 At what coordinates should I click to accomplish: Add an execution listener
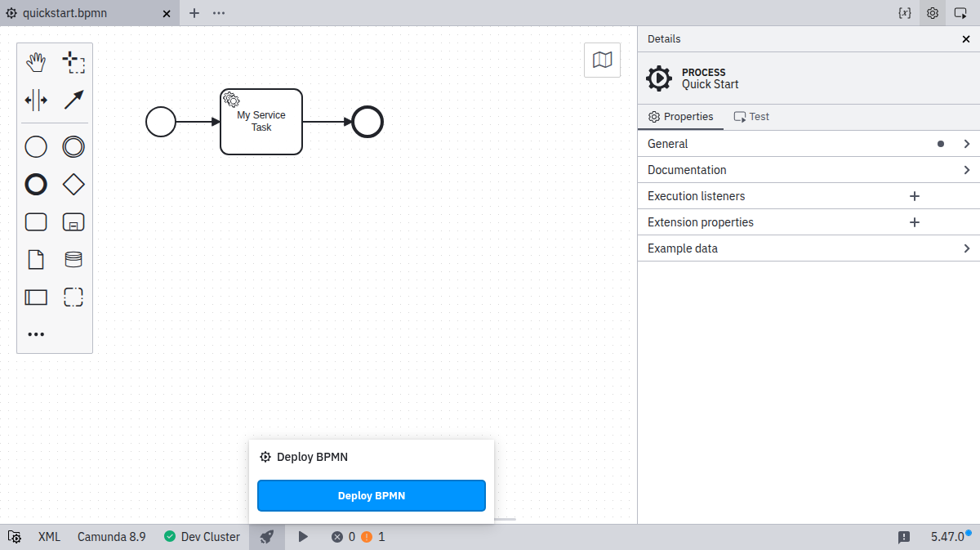pyautogui.click(x=915, y=196)
